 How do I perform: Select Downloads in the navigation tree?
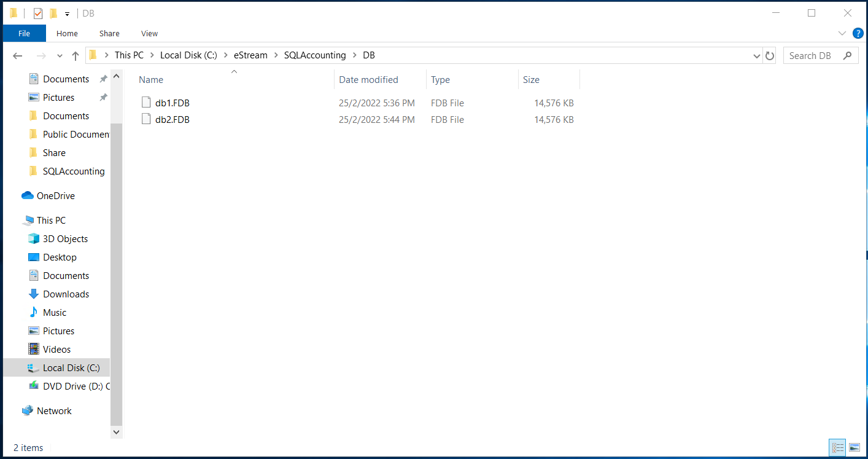coord(66,294)
